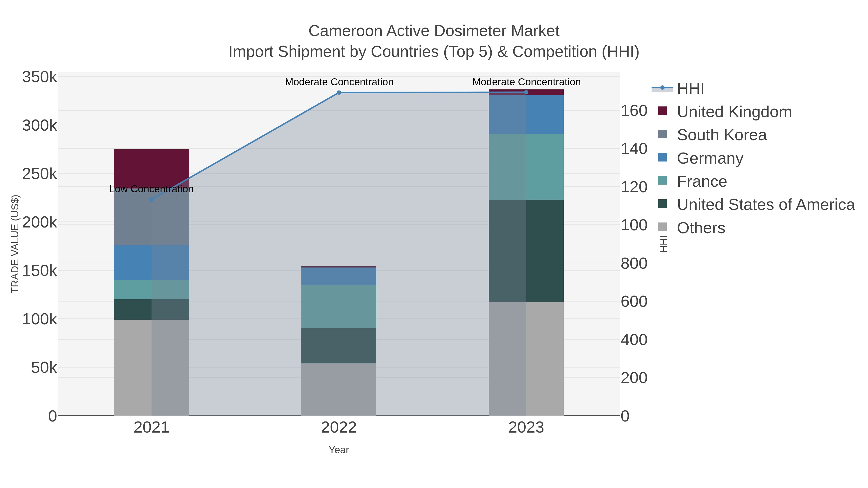Click the 2023 Others bar segment

coord(526,359)
